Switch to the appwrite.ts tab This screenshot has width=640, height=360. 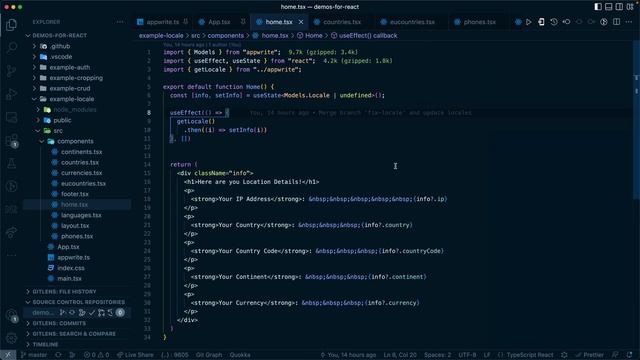pyautogui.click(x=162, y=22)
